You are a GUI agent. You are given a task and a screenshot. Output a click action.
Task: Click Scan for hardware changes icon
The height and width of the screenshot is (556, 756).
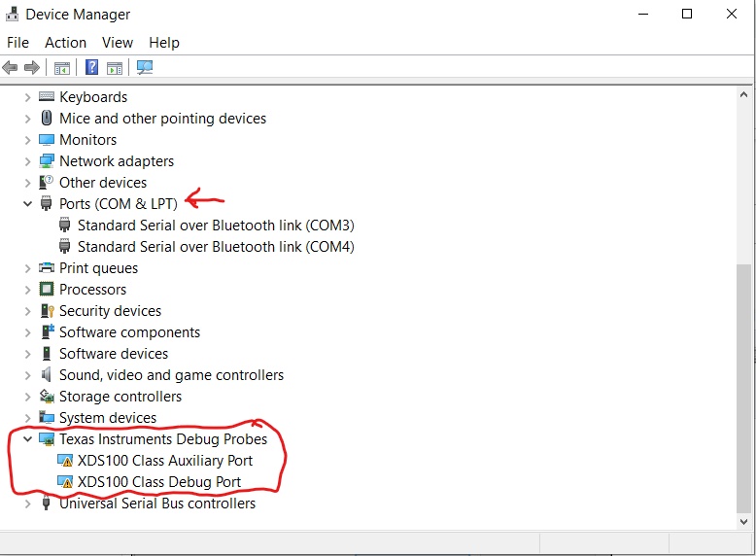click(x=145, y=68)
